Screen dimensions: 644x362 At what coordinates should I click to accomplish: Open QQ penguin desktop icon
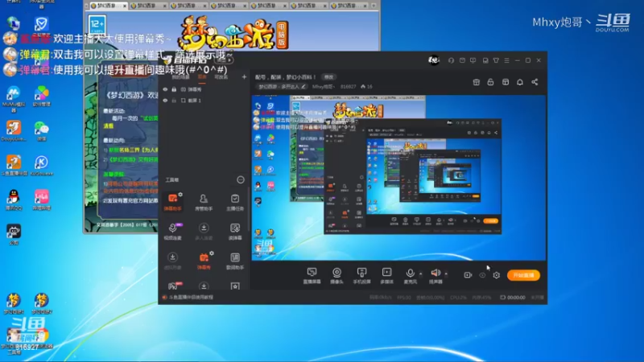pyautogui.click(x=14, y=199)
